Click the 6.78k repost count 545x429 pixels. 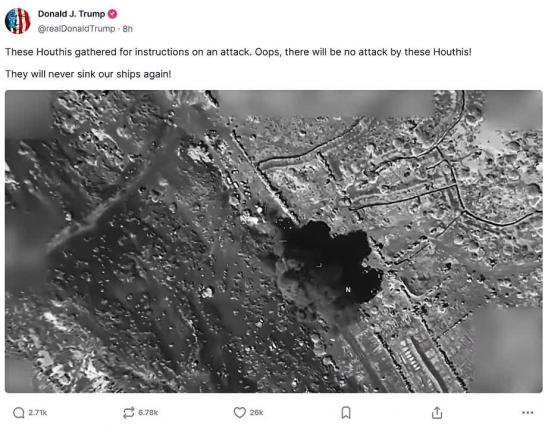(148, 413)
